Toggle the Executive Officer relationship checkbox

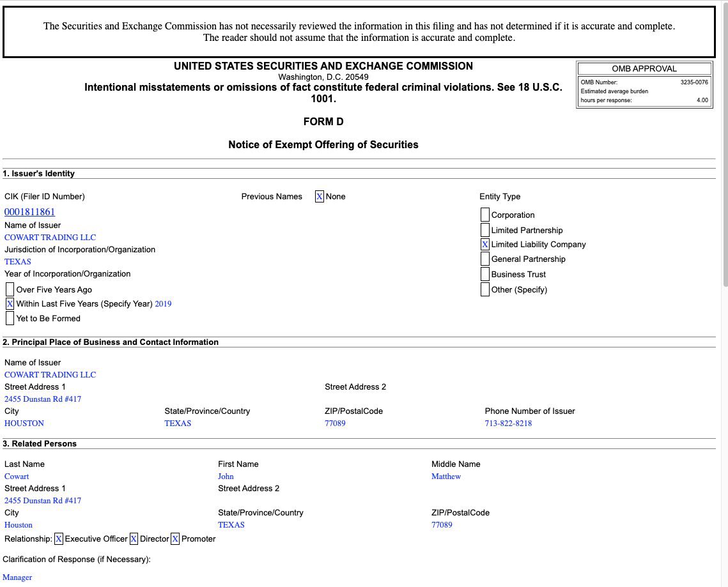59,538
